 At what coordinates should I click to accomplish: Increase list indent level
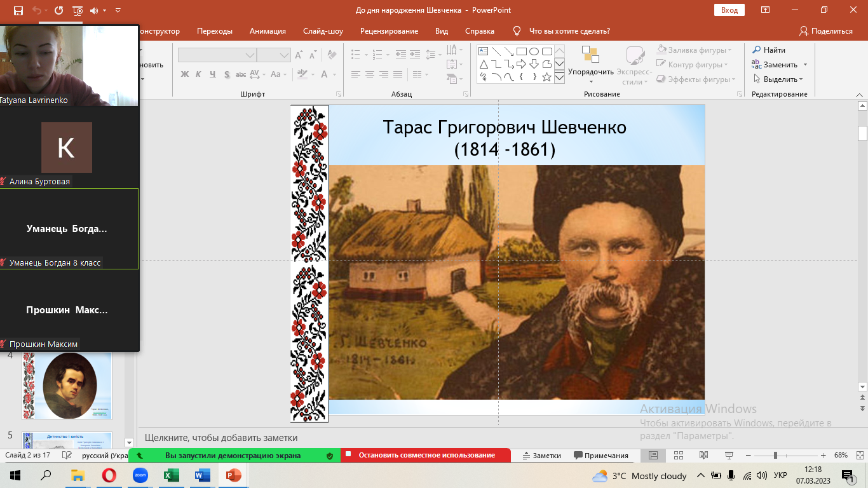pos(415,55)
